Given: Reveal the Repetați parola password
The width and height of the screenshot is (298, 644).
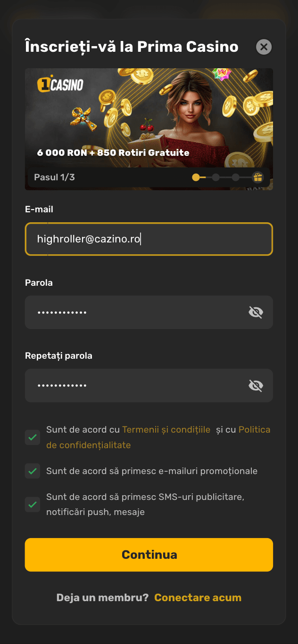Looking at the screenshot, I should pos(256,386).
